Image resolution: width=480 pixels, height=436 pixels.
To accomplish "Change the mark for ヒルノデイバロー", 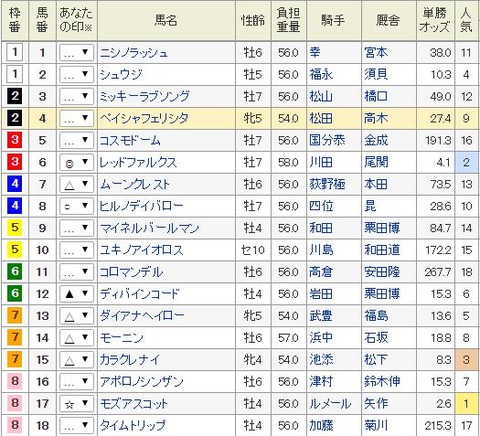I will click(76, 206).
